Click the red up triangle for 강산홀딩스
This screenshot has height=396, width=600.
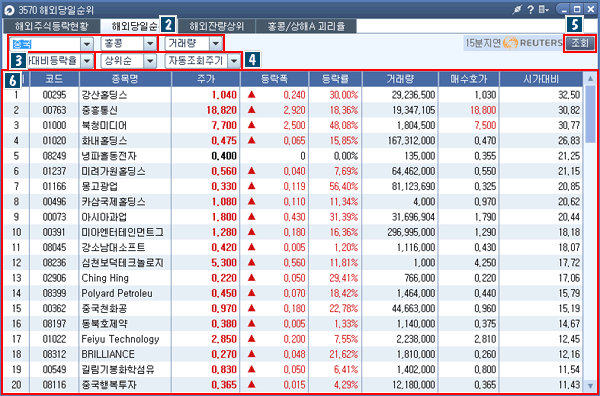pos(251,95)
